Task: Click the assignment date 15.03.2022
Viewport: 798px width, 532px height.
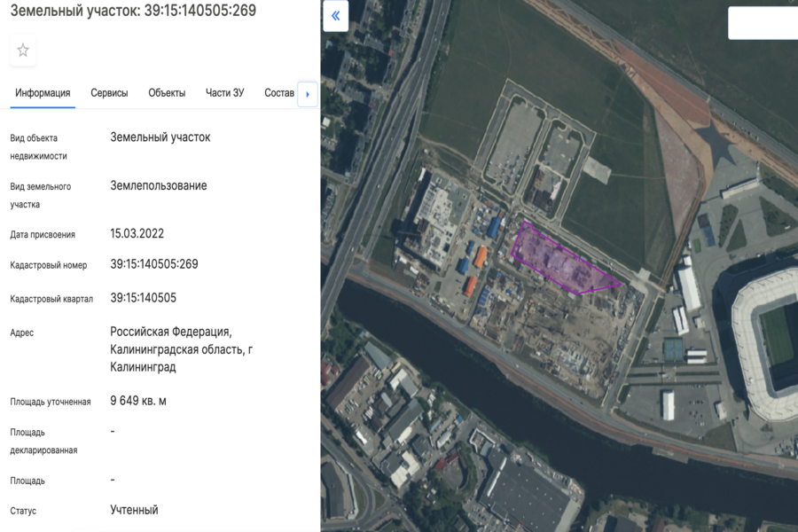Action: click(x=137, y=234)
